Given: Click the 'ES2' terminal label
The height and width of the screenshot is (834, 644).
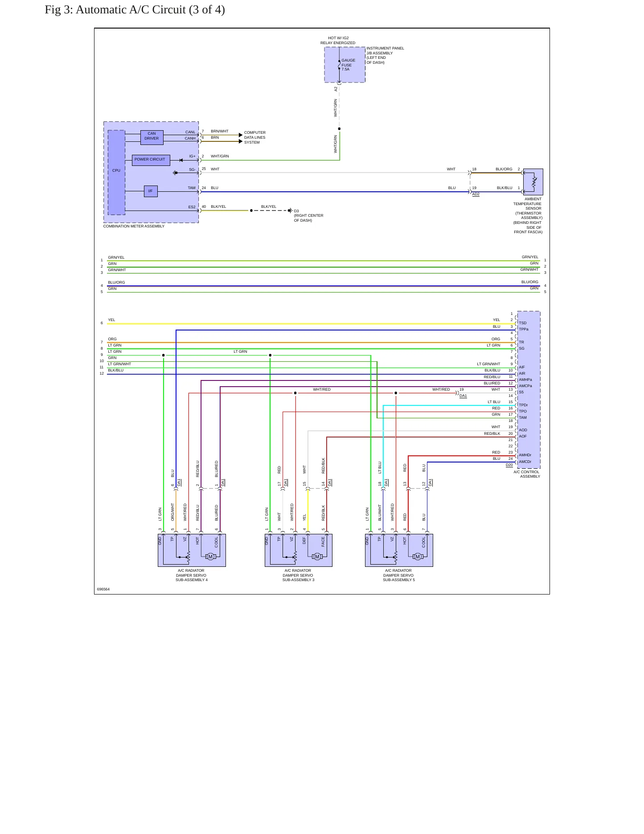Looking at the screenshot, I should click(x=192, y=207).
